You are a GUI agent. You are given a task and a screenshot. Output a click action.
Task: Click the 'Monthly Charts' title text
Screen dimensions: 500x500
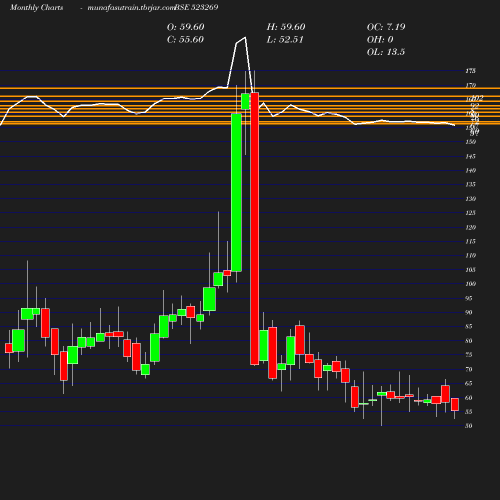tap(36, 8)
